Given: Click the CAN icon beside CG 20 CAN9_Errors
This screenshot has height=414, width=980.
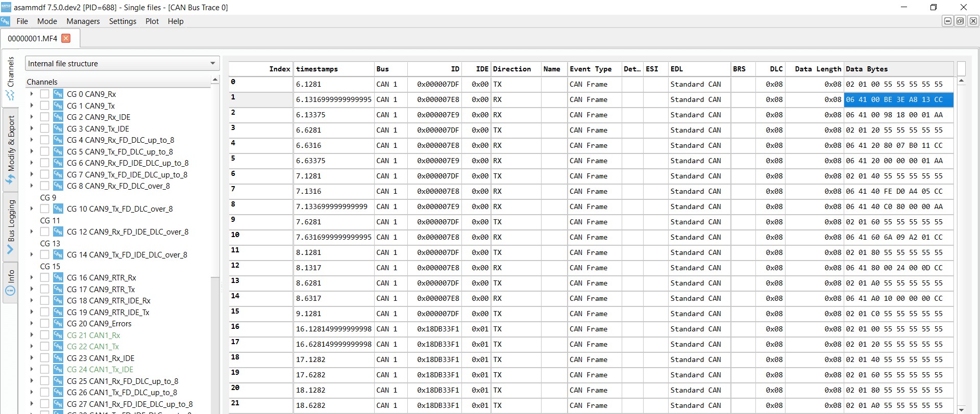Looking at the screenshot, I should 58,324.
